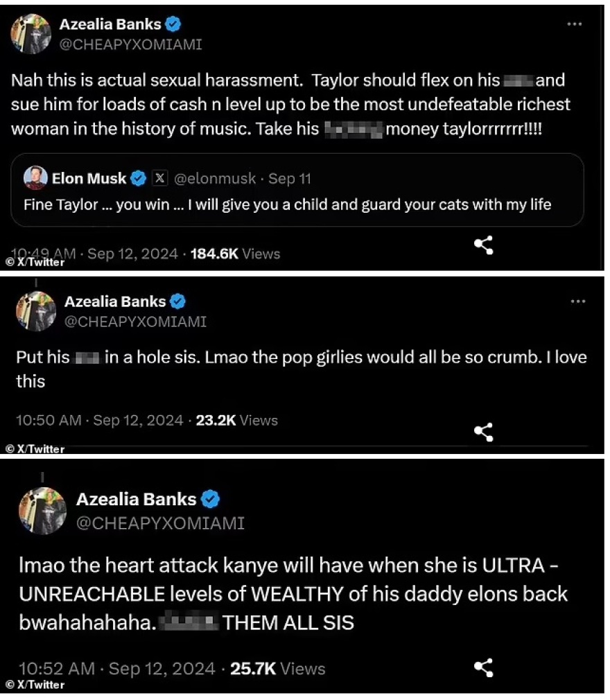Click the verified badge on the 10:52 AM tweet
Viewport: 610px width, 700px height.
pos(211,499)
